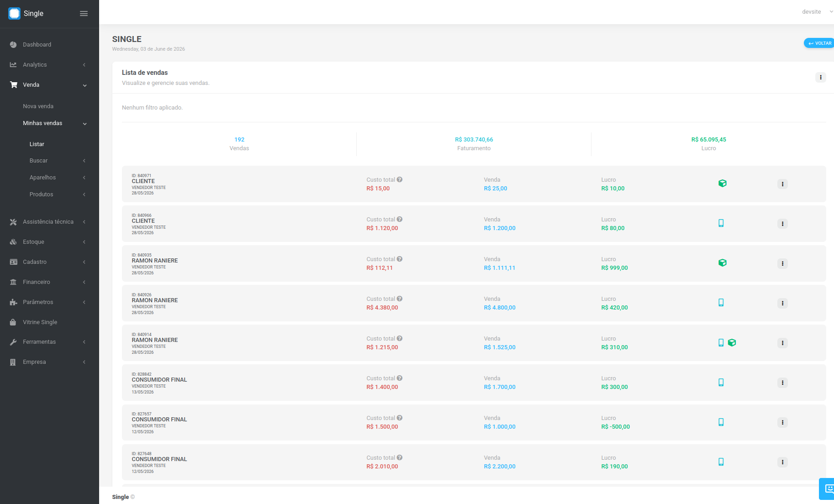Click the Empresa building icon
This screenshot has height=504, width=834.
point(13,362)
